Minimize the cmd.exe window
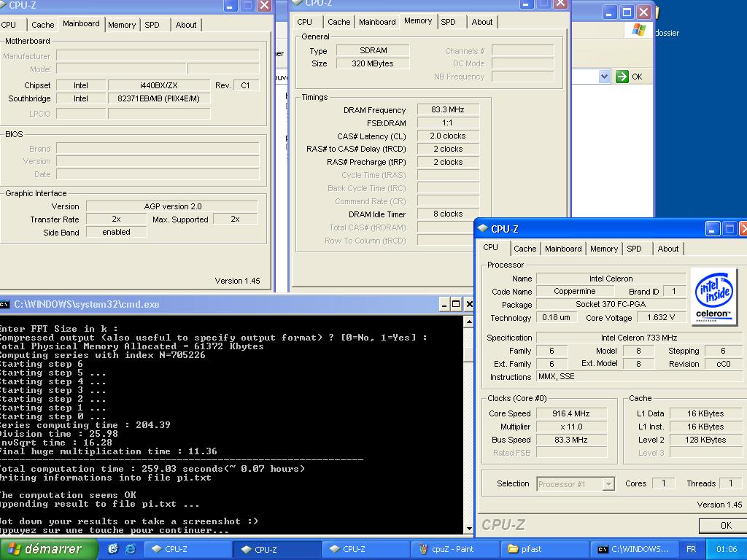This screenshot has height=560, width=747. tap(444, 304)
